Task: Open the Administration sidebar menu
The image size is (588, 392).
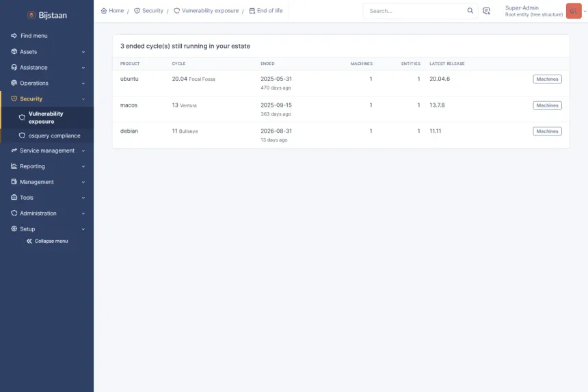Action: [47, 213]
